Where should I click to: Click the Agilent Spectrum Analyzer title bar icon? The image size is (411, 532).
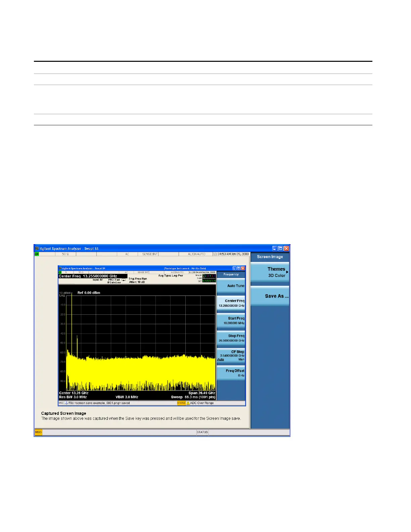[37, 249]
